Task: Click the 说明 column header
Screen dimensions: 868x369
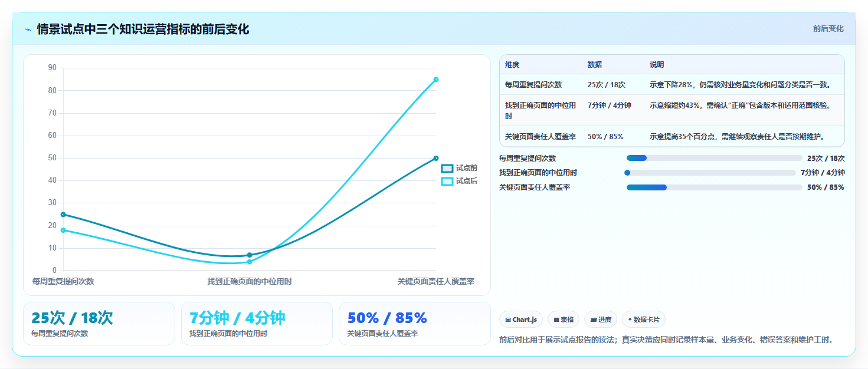Action: 657,65
